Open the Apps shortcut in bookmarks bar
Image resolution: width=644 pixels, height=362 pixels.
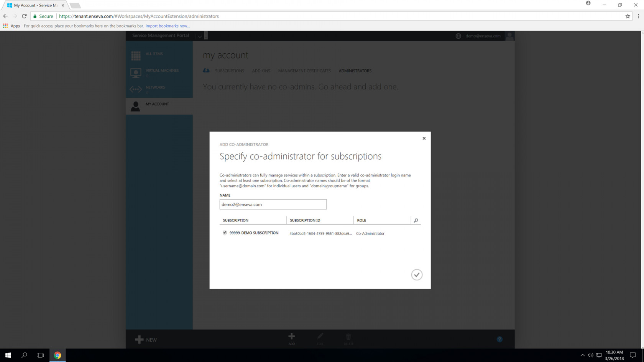pos(11,26)
